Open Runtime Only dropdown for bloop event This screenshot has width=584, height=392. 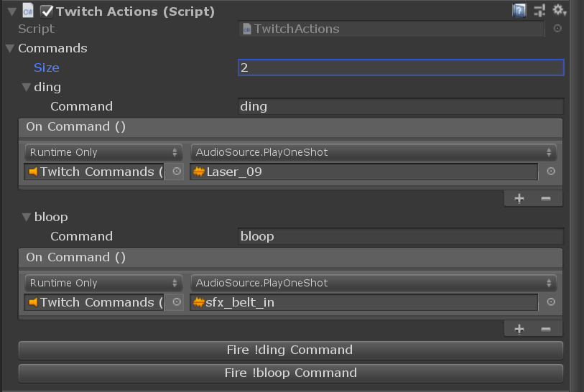(x=103, y=283)
